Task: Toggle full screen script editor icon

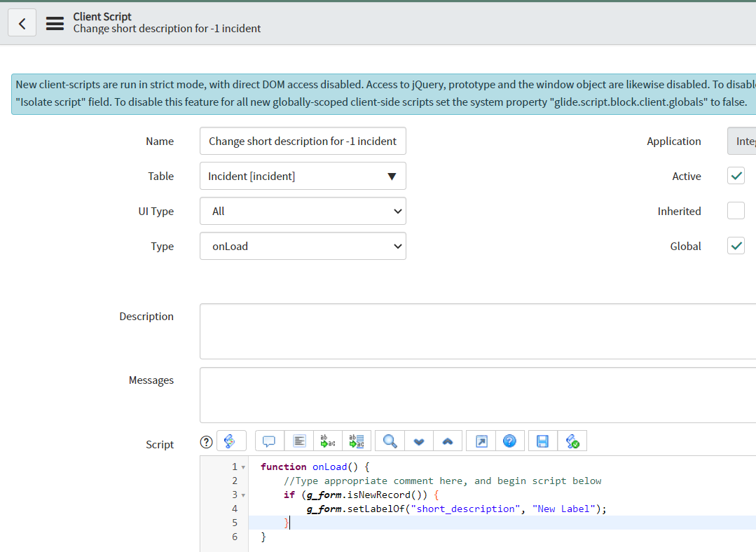Action: tap(481, 441)
